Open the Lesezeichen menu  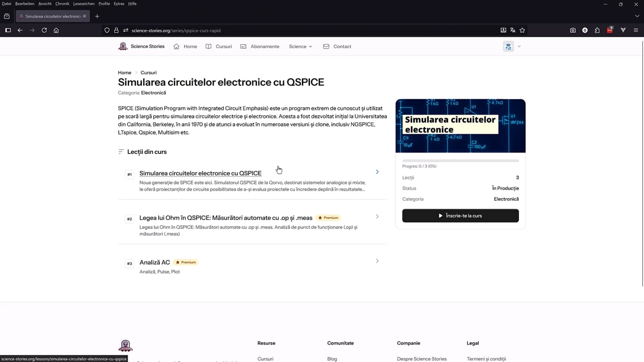(x=84, y=4)
